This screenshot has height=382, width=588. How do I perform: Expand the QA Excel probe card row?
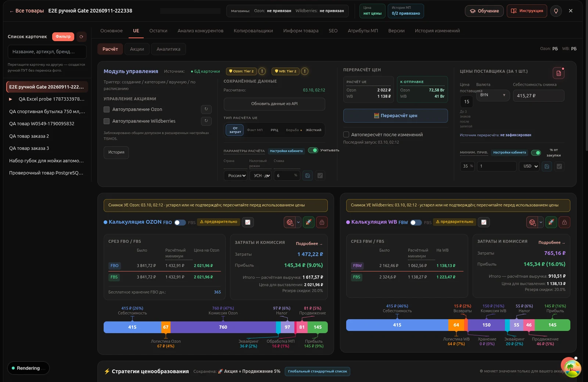pos(11,99)
